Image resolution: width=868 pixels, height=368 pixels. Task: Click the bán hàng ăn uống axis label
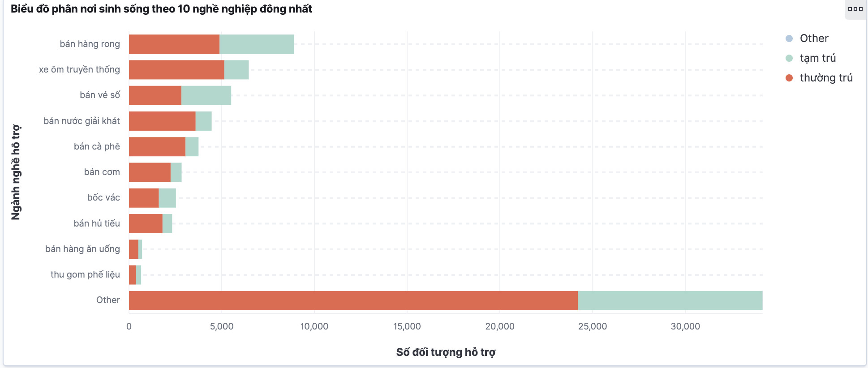click(x=82, y=249)
